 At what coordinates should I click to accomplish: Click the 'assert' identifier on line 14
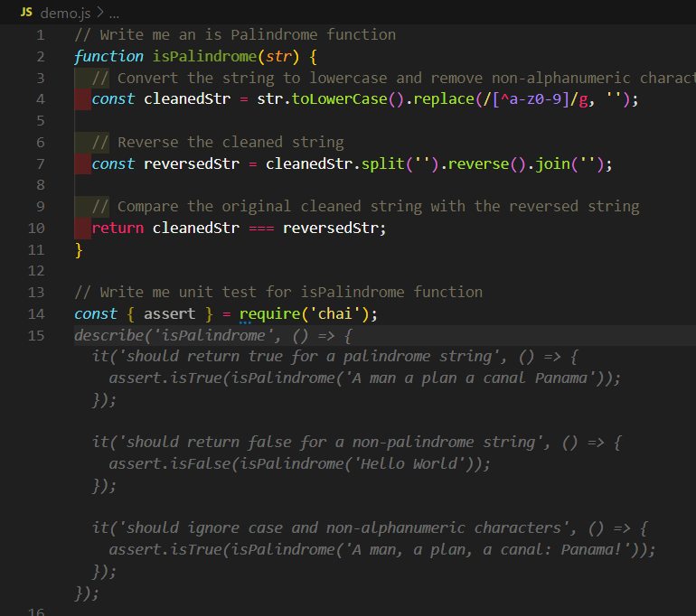(x=170, y=314)
